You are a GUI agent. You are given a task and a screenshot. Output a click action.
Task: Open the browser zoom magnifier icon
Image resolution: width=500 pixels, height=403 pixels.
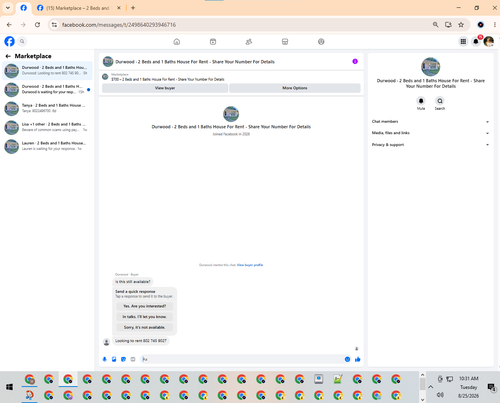[x=435, y=25]
